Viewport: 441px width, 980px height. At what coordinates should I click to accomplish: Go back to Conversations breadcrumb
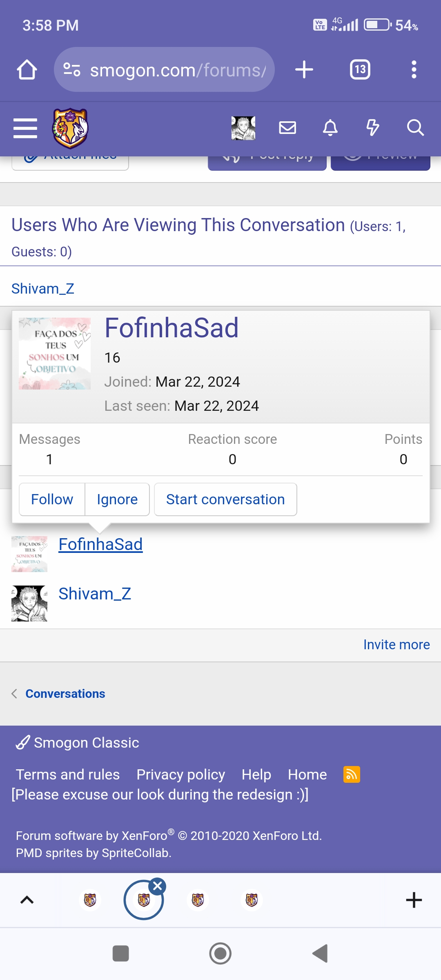click(x=65, y=694)
